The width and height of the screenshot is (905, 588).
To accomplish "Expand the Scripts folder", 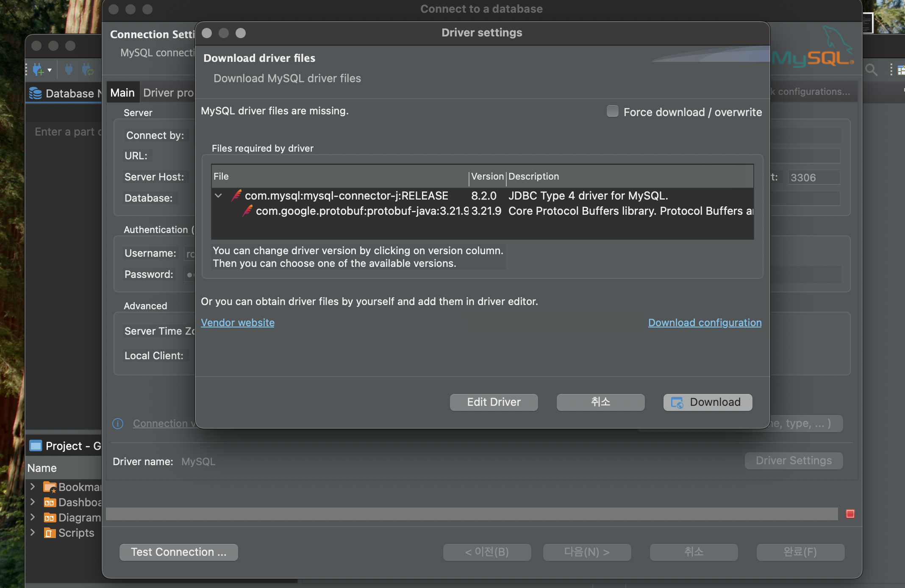I will click(33, 533).
